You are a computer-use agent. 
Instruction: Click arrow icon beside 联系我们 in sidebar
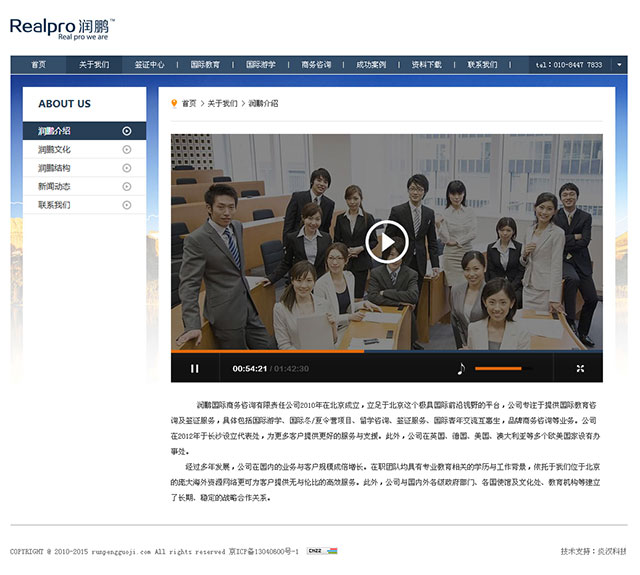pos(127,205)
